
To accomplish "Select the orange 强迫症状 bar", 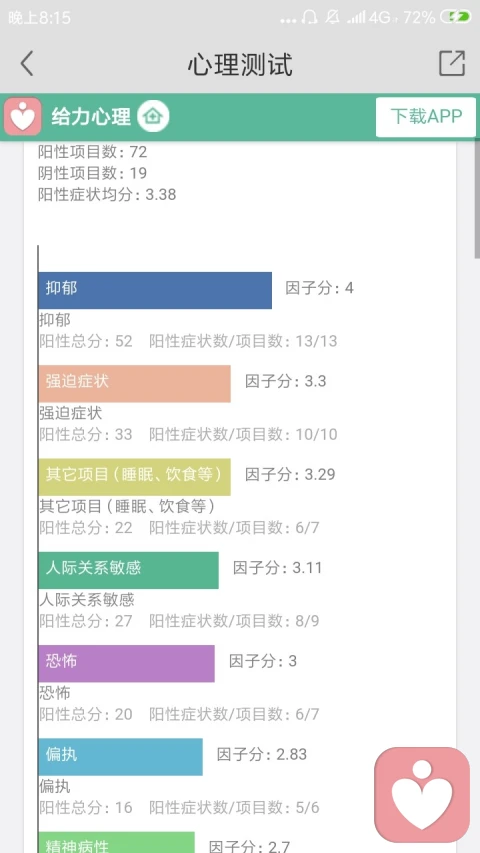I will tap(134, 384).
